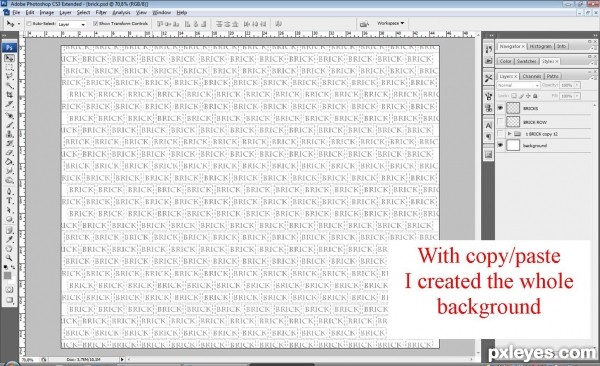Switch default foreground and background colors
600x366 pixels.
[13, 267]
